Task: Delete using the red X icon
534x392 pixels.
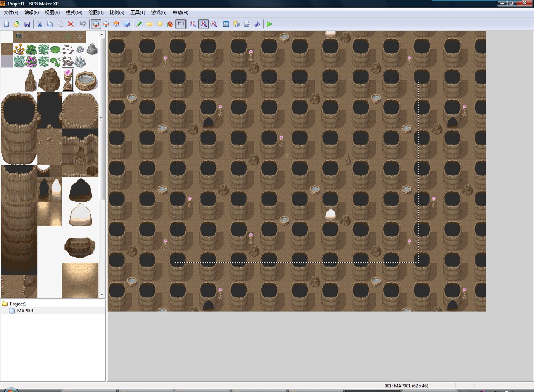Action: [71, 24]
